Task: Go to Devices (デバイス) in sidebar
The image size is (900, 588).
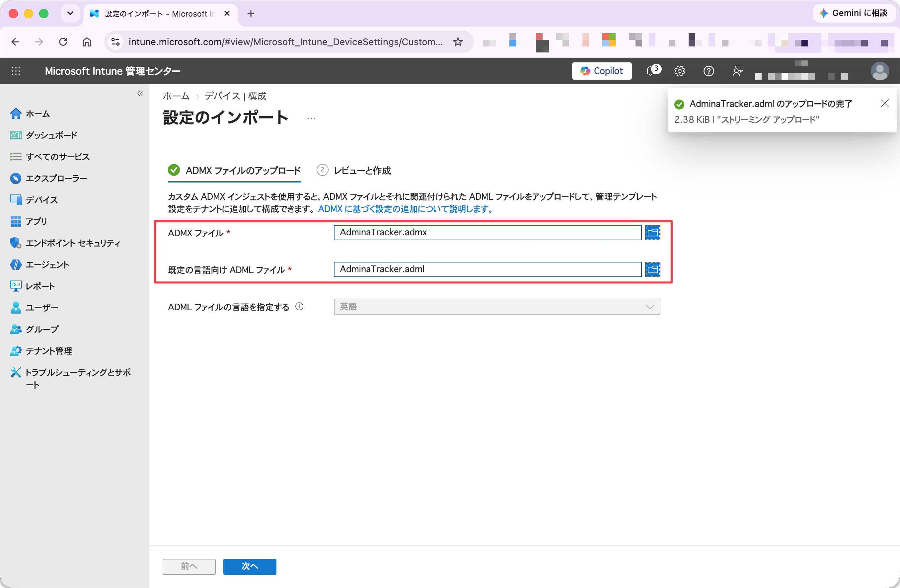Action: point(34,200)
